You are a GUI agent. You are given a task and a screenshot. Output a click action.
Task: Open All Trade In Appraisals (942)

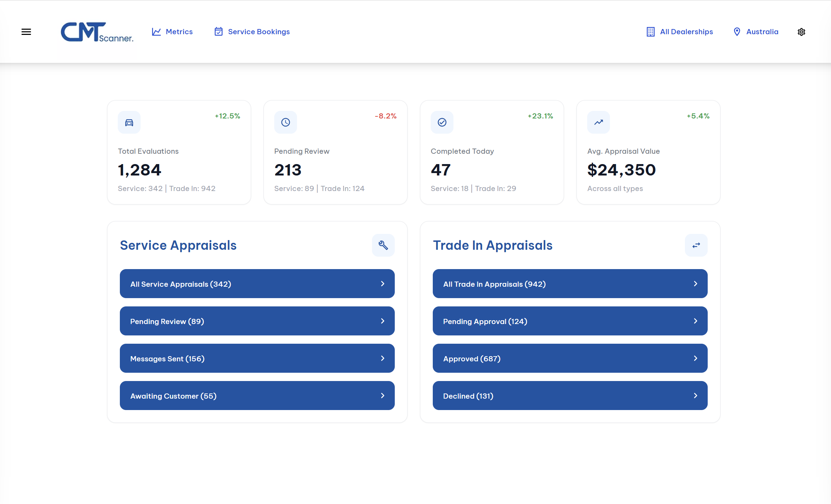pyautogui.click(x=570, y=284)
